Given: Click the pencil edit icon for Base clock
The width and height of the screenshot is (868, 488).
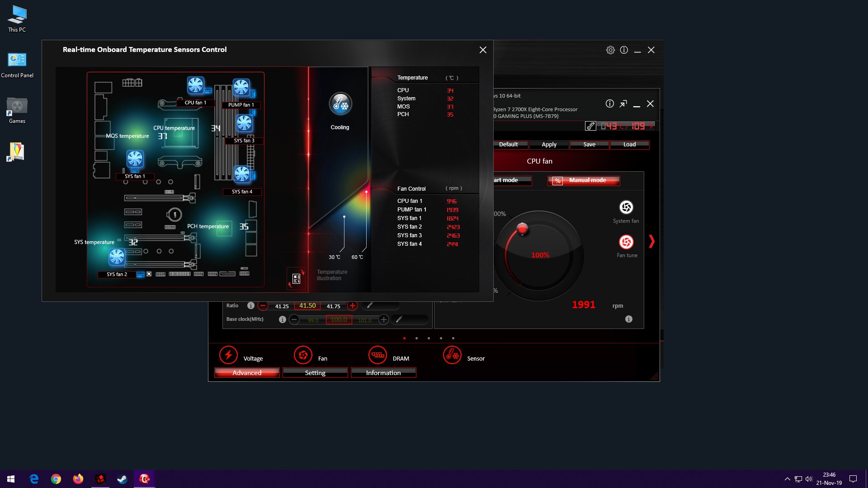Looking at the screenshot, I should coord(399,319).
